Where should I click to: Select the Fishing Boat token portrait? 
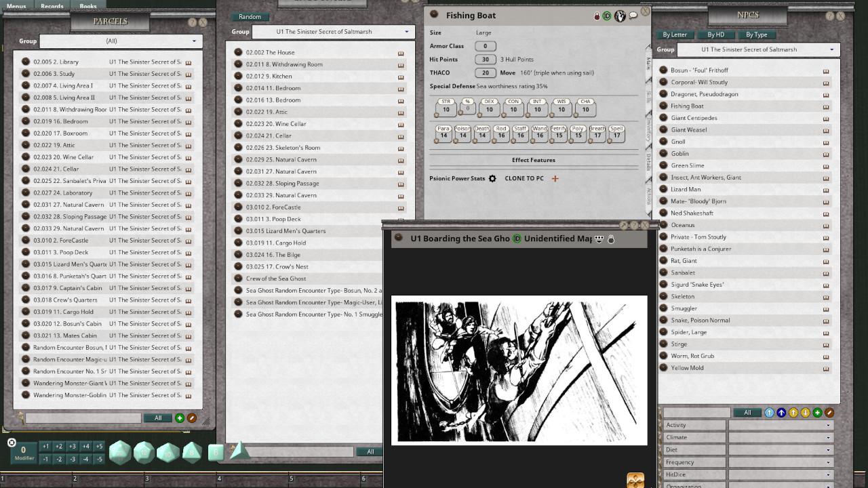pos(620,16)
